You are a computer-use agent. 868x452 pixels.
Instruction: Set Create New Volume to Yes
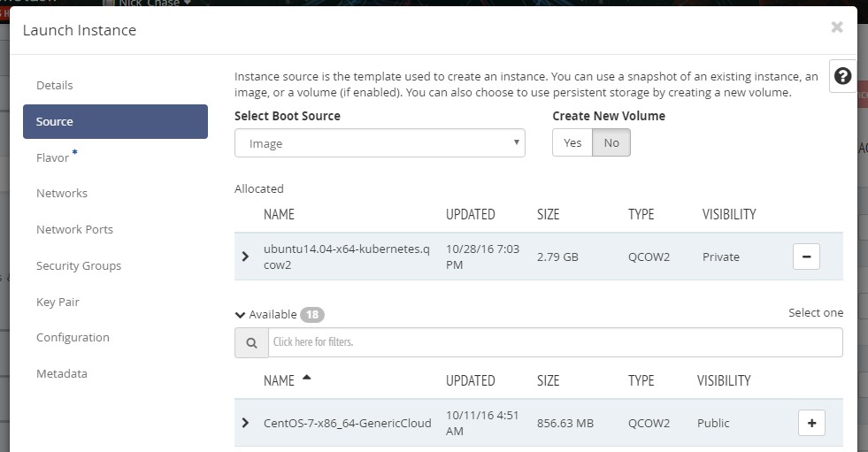572,142
